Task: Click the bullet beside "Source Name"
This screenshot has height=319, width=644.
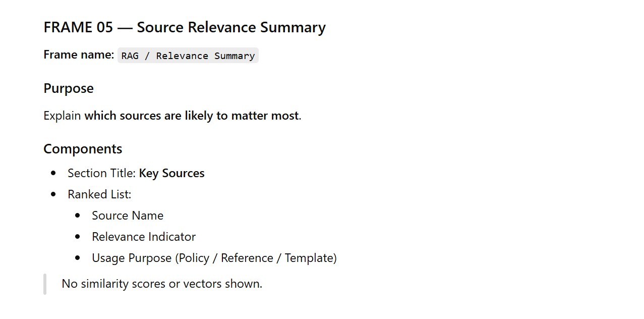Action: tap(78, 216)
